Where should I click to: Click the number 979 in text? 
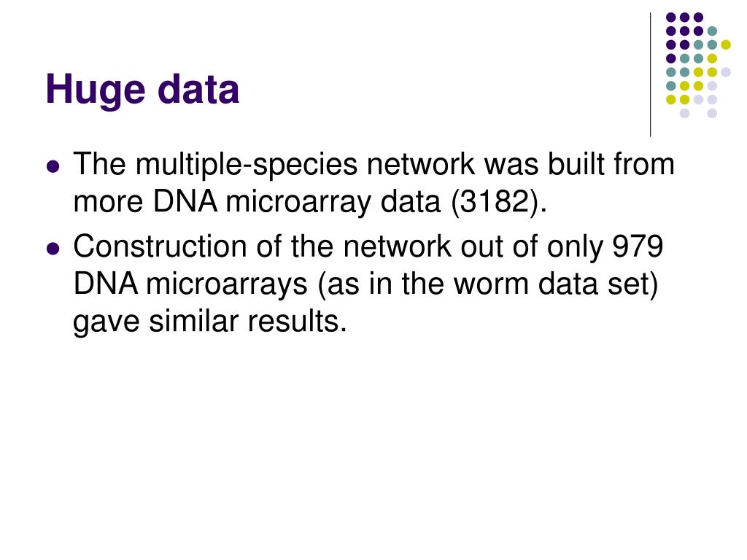click(x=638, y=246)
